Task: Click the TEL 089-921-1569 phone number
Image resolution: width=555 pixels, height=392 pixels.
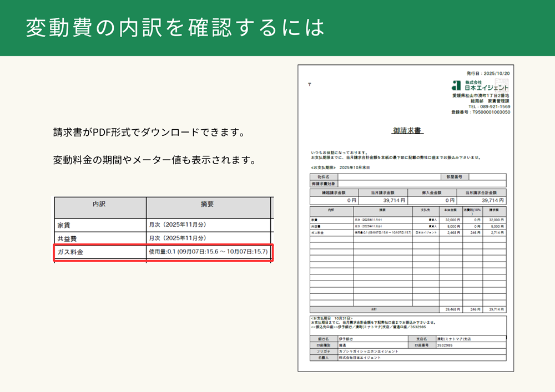Action: (489, 106)
